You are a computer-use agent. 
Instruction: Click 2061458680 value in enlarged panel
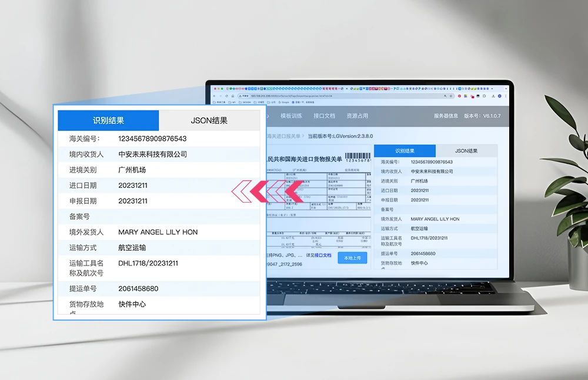pos(138,288)
